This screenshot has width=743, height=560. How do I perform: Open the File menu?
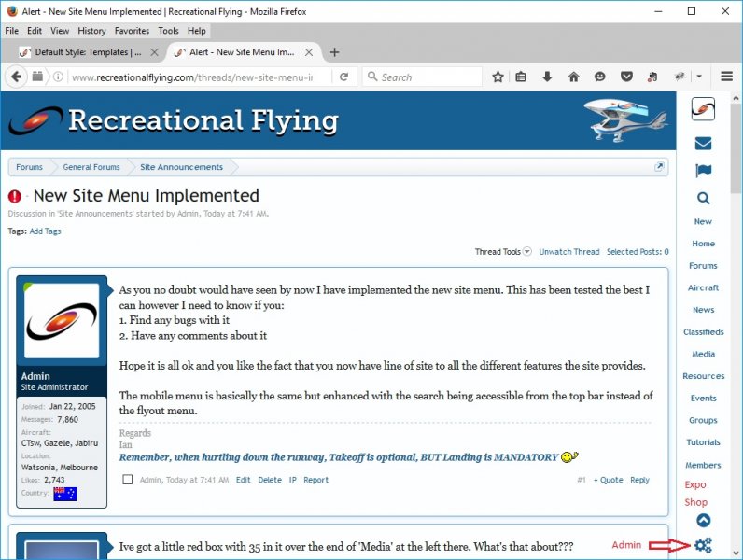(11, 31)
